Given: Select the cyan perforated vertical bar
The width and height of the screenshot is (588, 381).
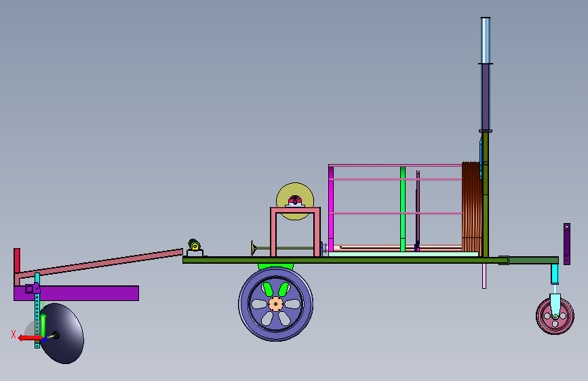Looking at the screenshot, I should pyautogui.click(x=37, y=310).
